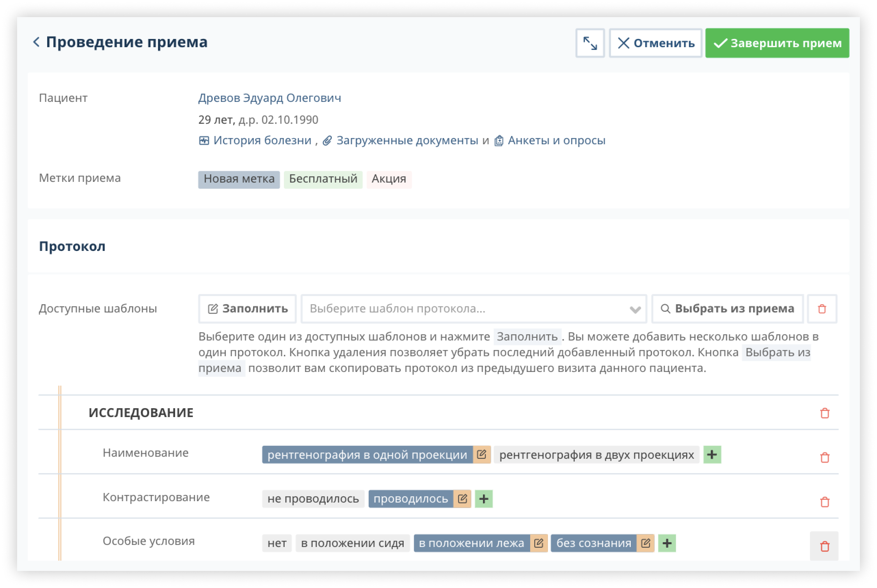
Task: Delete the Наименование row
Action: coord(824,457)
